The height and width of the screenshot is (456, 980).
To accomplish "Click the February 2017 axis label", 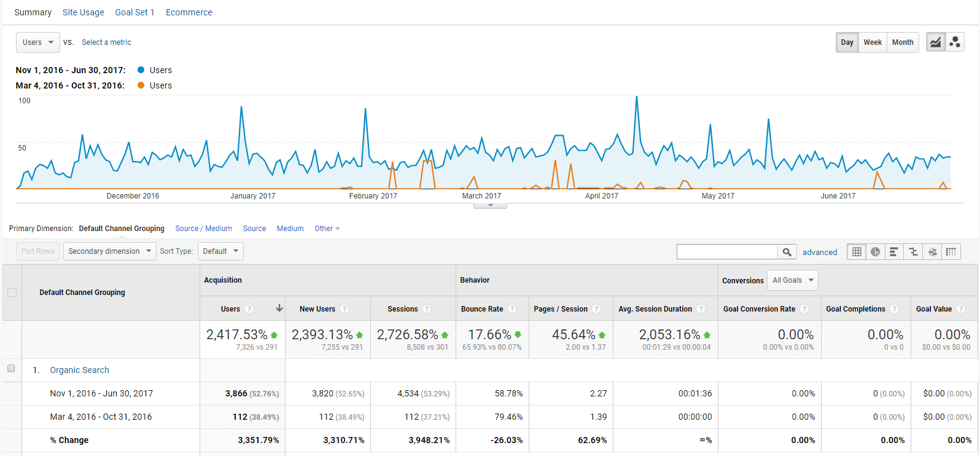I will point(373,196).
